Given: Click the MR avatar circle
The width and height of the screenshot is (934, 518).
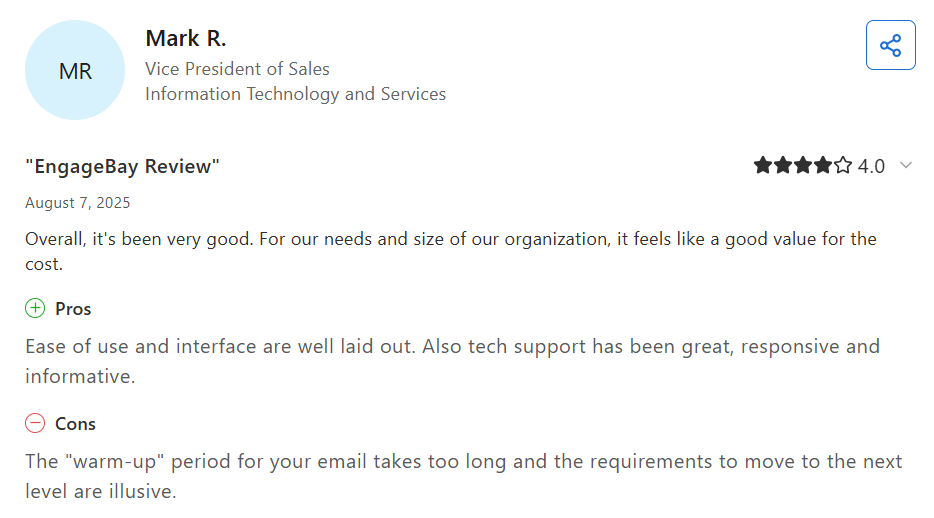Looking at the screenshot, I should (75, 71).
